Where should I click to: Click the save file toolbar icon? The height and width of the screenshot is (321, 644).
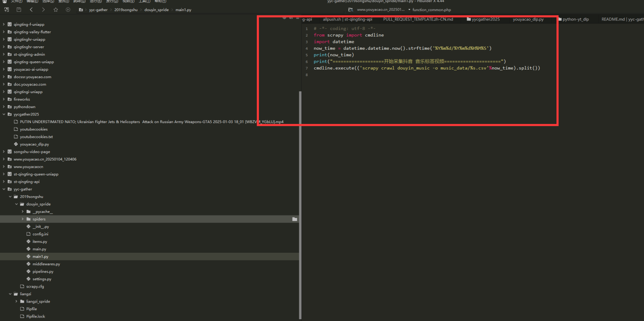(19, 9)
